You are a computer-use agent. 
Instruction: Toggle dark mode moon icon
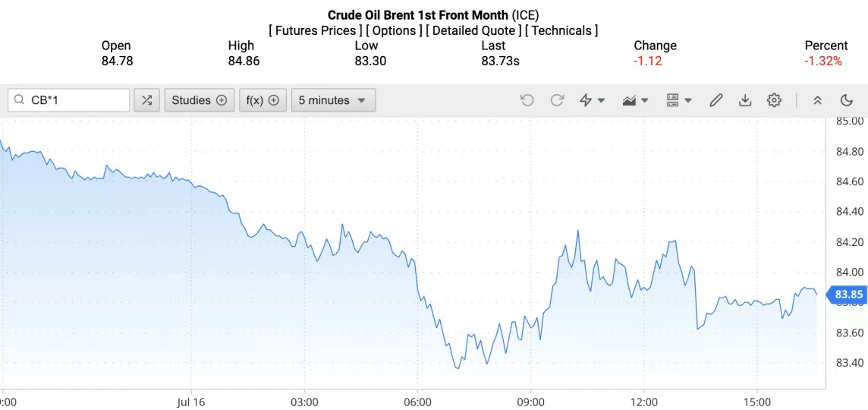(x=847, y=100)
